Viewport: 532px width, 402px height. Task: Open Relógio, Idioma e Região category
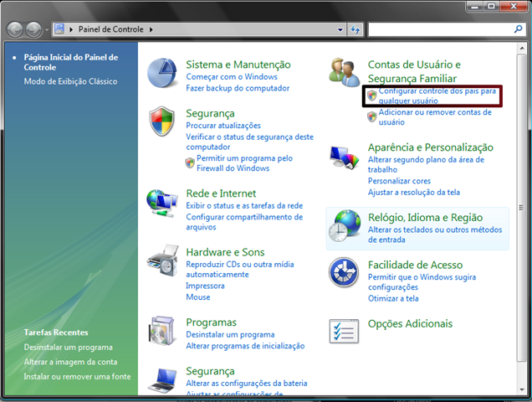[426, 218]
